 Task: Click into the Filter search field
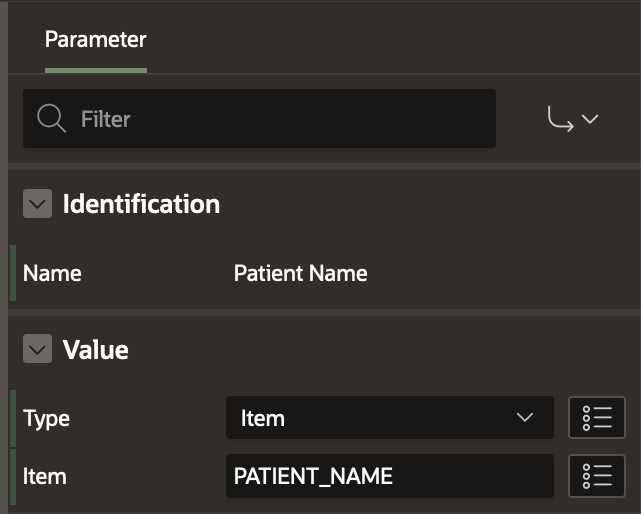coord(280,119)
